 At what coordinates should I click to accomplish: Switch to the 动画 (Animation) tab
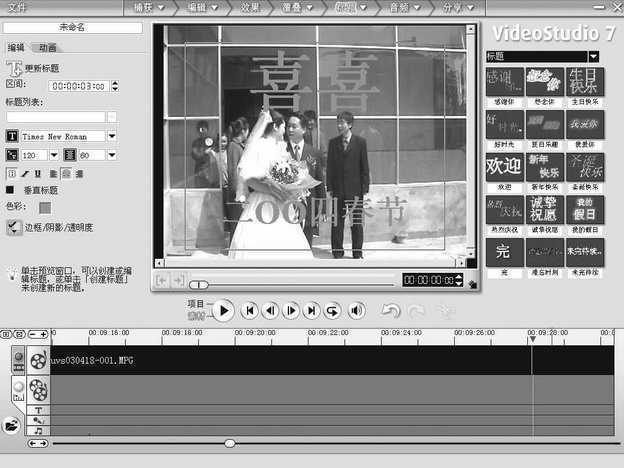tap(47, 47)
